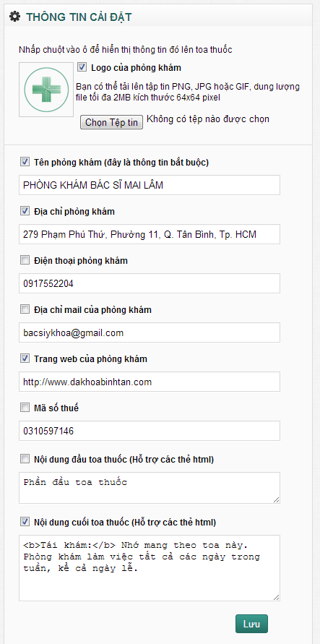
Task: Focus the clinic name field PHÒNG KHÁM BÁC SĨ MAI LÂM
Action: click(150, 185)
